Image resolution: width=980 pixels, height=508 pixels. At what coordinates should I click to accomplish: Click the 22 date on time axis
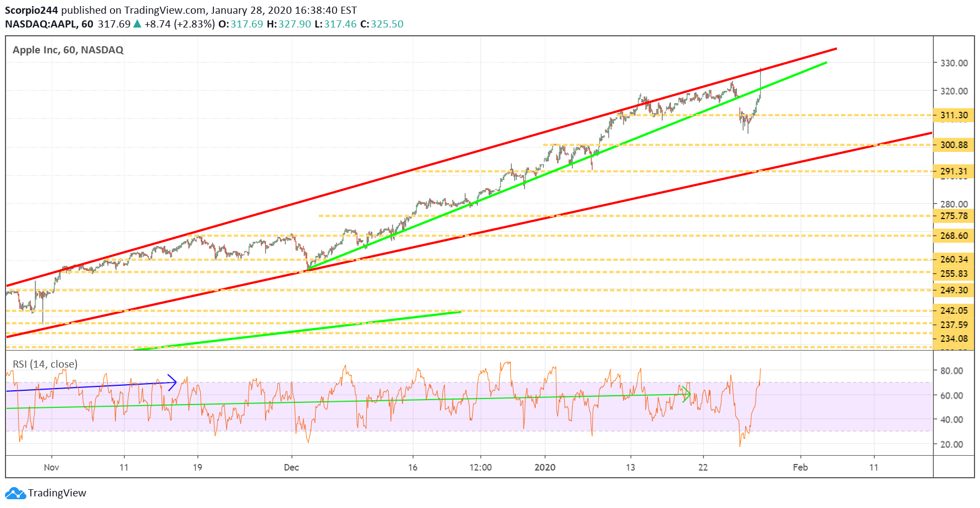click(x=703, y=468)
